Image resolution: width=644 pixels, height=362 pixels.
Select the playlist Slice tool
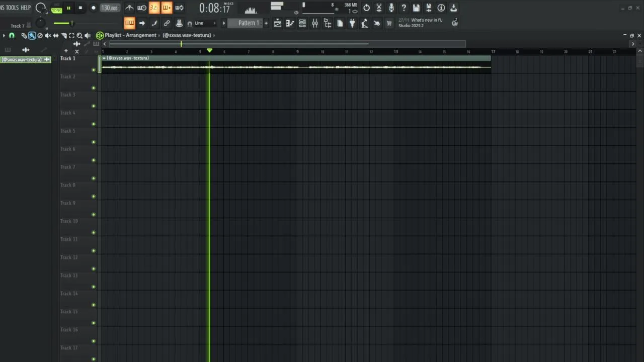pos(63,35)
